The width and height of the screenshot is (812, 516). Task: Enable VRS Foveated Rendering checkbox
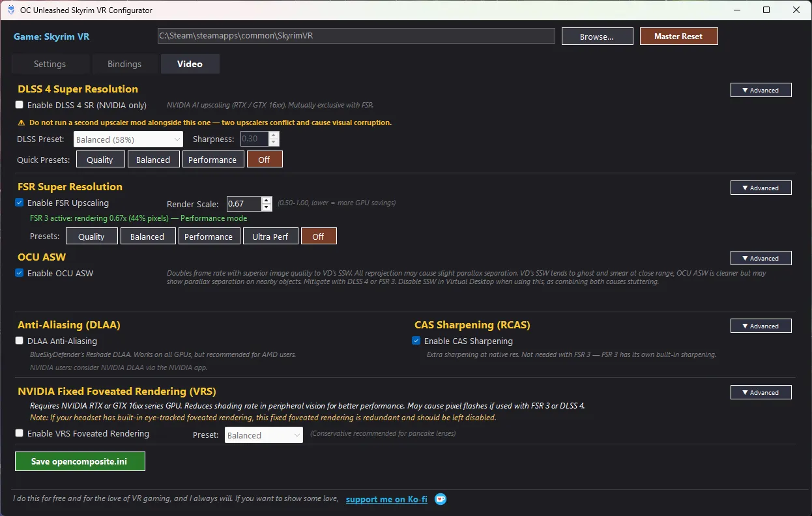tap(20, 433)
